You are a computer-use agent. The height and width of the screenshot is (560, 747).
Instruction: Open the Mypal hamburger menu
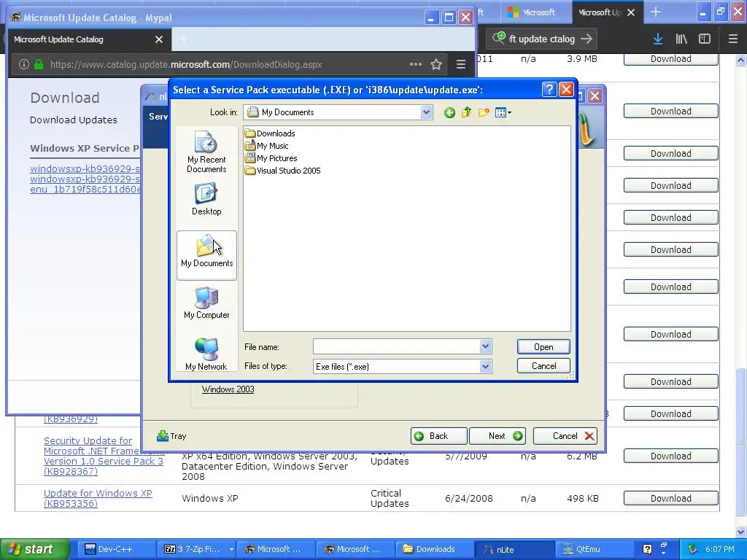(x=461, y=64)
